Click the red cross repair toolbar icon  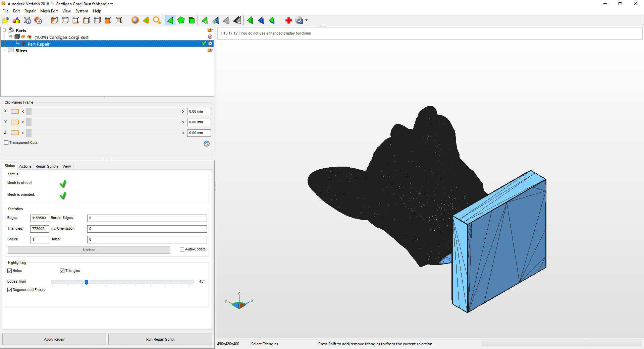pyautogui.click(x=288, y=20)
